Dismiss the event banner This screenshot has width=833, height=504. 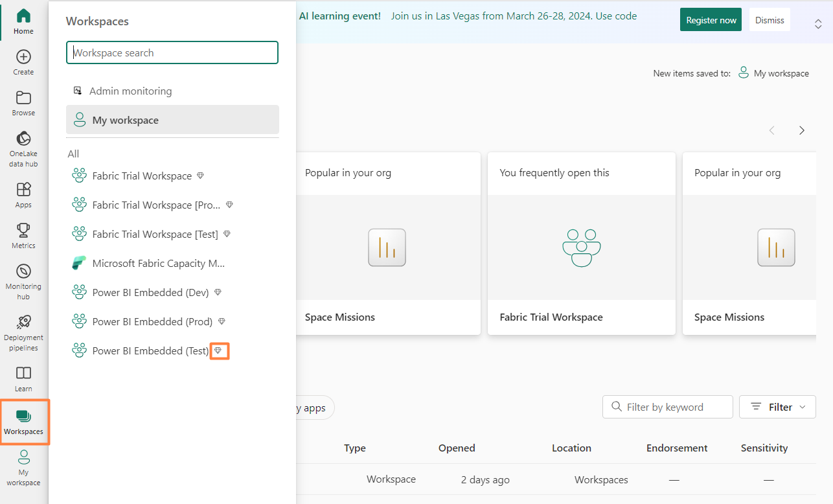tap(770, 20)
